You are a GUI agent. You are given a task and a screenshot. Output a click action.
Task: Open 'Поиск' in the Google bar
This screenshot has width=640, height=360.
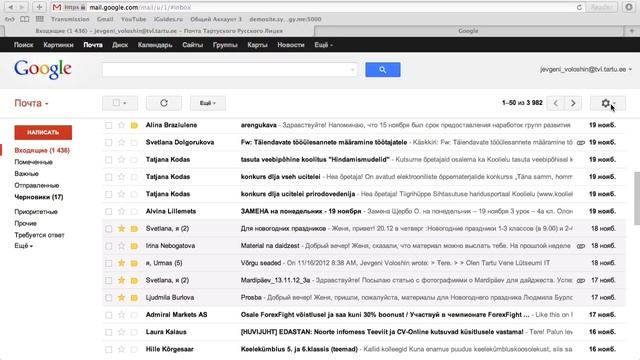[x=23, y=45]
